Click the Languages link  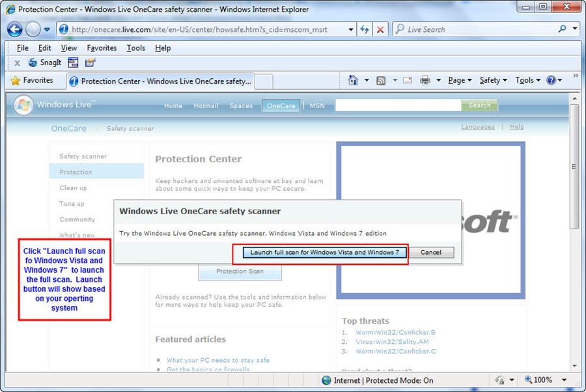[478, 127]
